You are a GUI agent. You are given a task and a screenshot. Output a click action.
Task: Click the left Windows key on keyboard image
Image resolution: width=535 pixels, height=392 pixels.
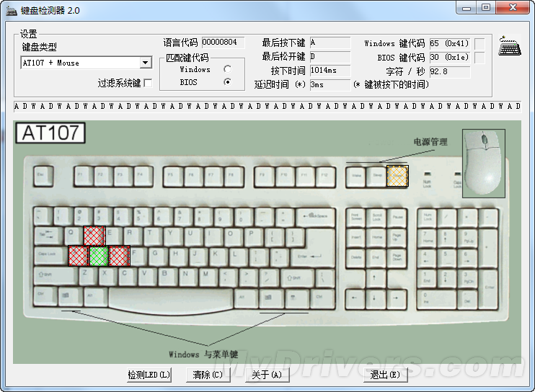[x=70, y=297]
